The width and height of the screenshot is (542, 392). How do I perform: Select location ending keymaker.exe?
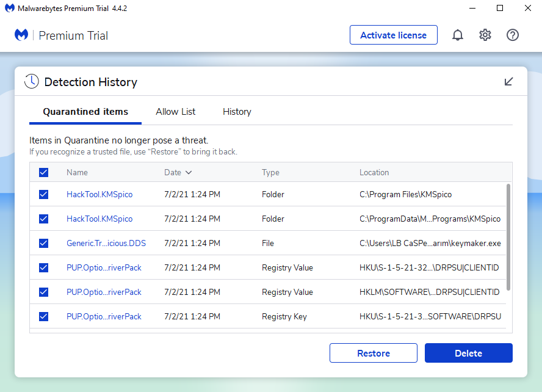(430, 244)
